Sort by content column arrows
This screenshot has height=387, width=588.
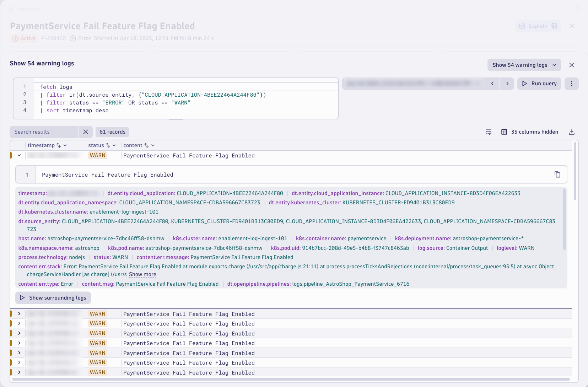point(146,145)
